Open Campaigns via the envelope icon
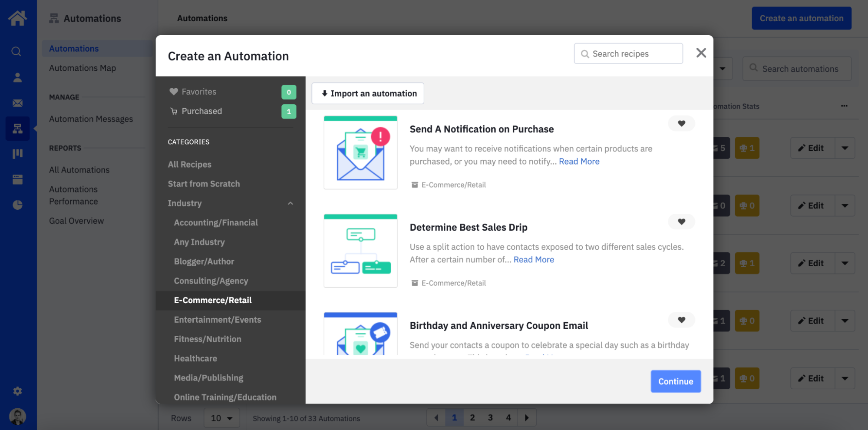This screenshot has height=430, width=868. click(x=17, y=103)
